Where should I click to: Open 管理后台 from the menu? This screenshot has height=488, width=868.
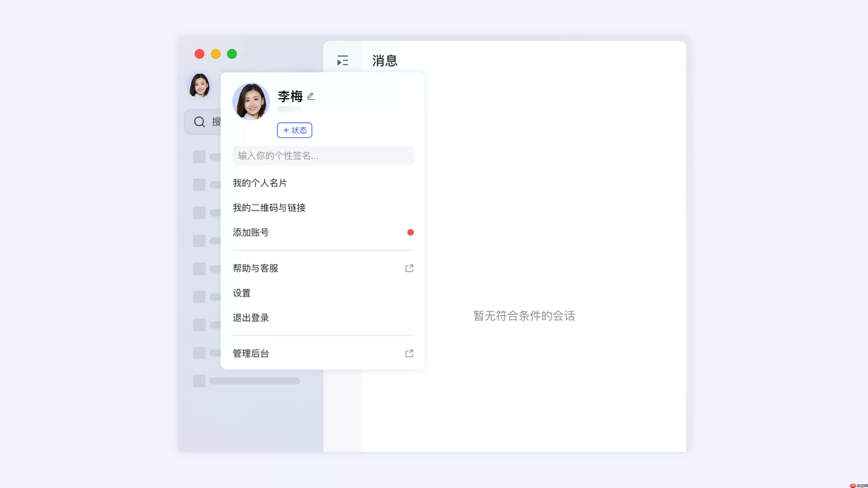[250, 353]
